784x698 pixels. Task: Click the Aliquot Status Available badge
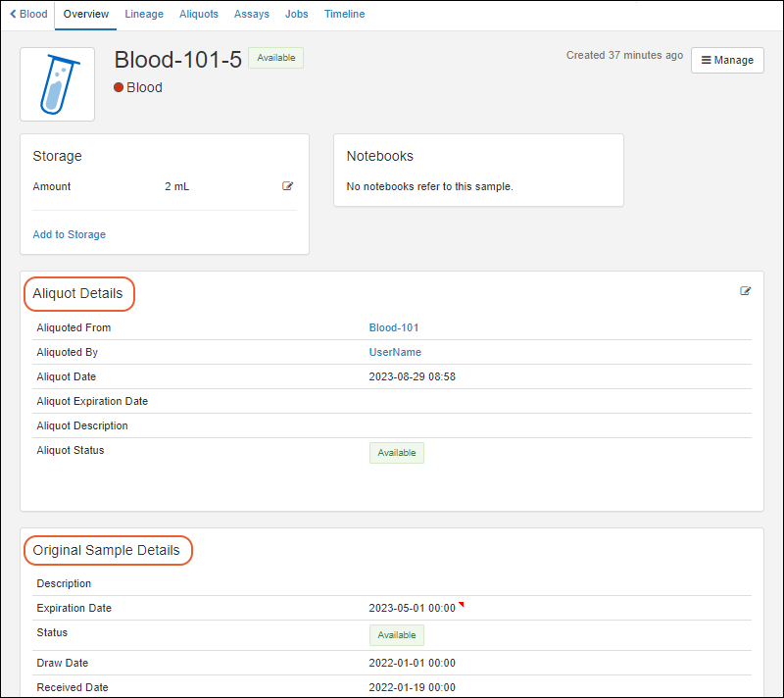[x=396, y=453]
